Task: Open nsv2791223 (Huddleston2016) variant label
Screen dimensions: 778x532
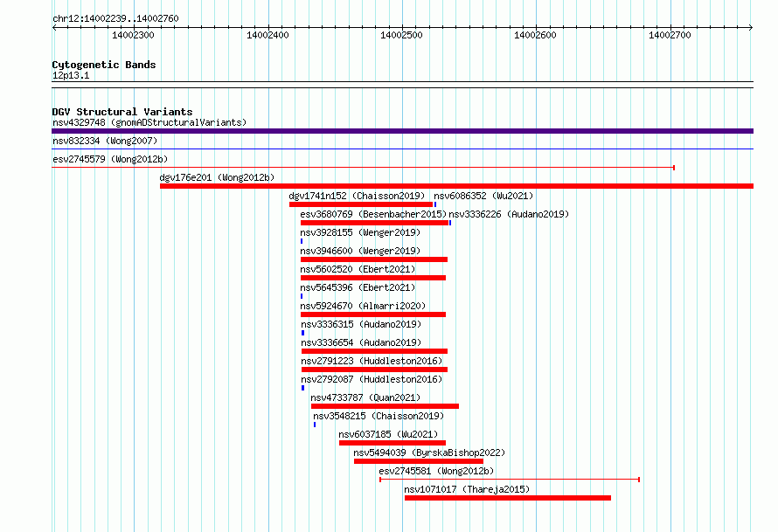Action: (372, 361)
